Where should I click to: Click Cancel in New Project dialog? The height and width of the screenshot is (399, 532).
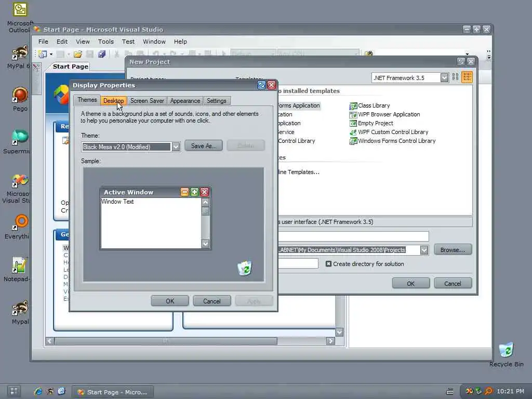[453, 283]
